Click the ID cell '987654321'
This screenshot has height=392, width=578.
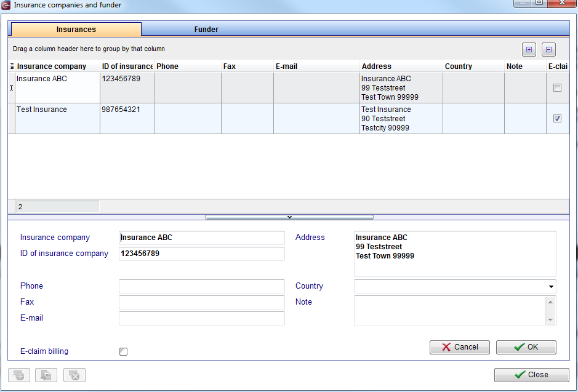(127, 118)
